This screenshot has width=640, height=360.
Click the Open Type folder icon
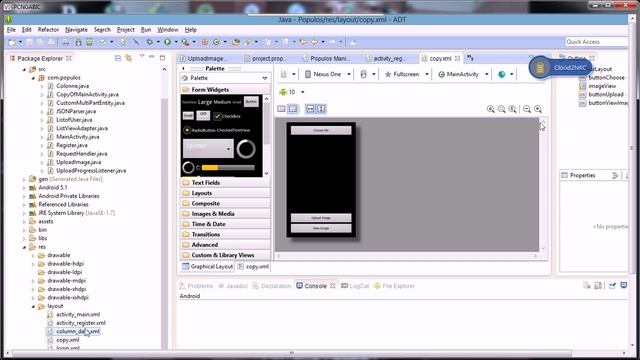pos(236,42)
